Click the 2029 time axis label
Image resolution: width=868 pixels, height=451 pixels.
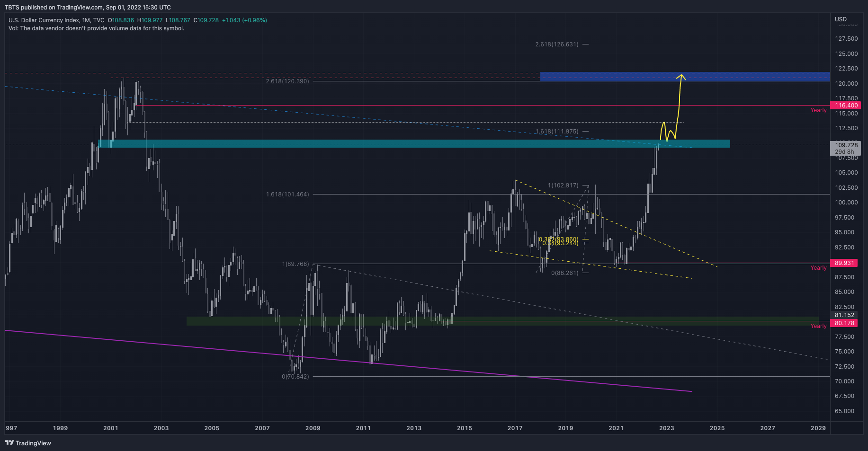coord(818,428)
